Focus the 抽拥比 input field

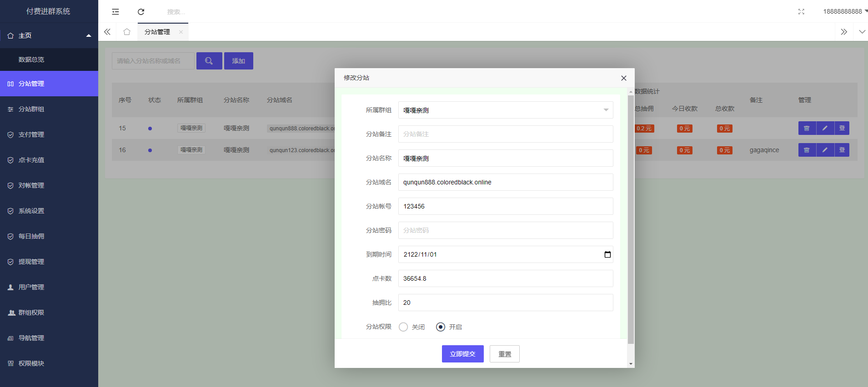pyautogui.click(x=506, y=303)
